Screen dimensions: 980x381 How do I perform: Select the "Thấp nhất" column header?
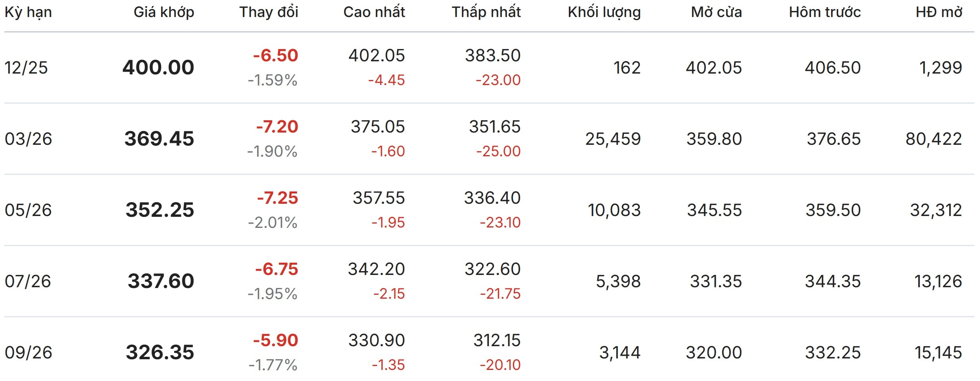coord(486,13)
